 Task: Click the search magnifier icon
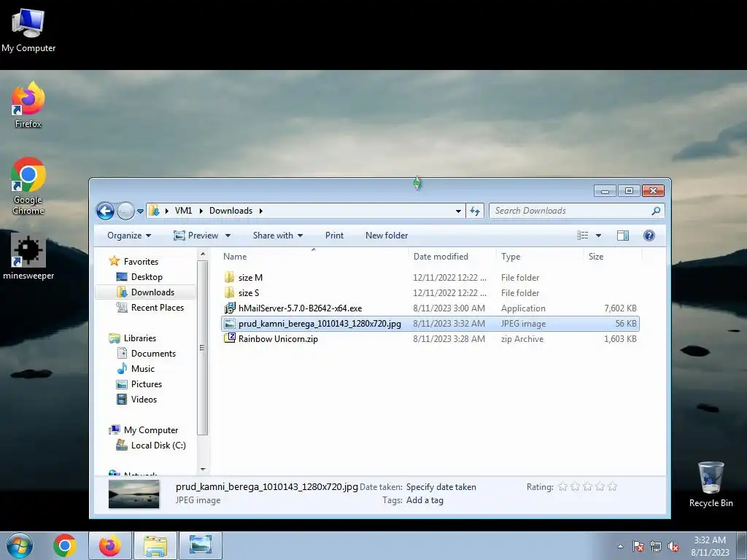click(656, 211)
